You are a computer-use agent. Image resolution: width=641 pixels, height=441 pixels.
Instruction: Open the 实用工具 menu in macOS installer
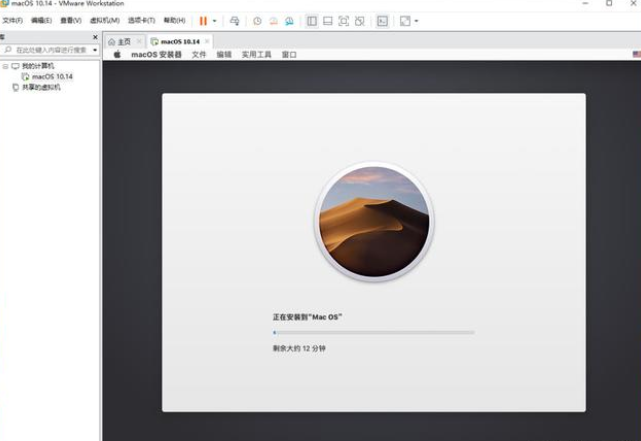pos(256,55)
